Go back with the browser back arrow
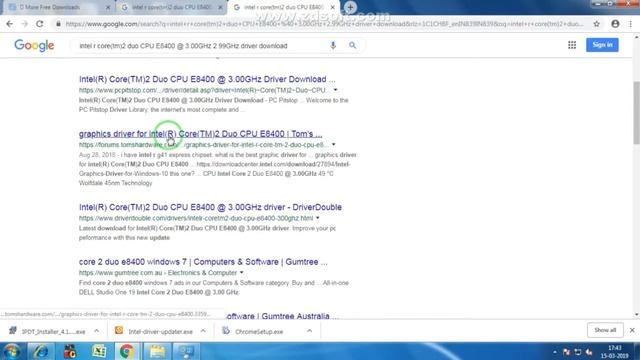This screenshot has width=640, height=360. point(9,24)
